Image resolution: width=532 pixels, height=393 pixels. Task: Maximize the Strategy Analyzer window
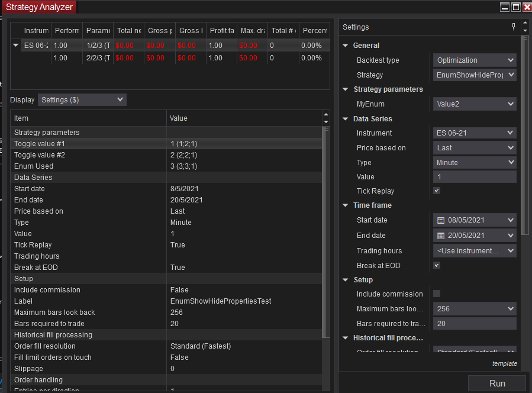pyautogui.click(x=515, y=7)
